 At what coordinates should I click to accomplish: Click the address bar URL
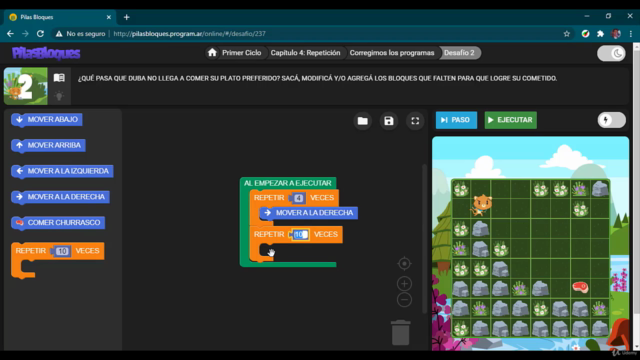(189, 34)
